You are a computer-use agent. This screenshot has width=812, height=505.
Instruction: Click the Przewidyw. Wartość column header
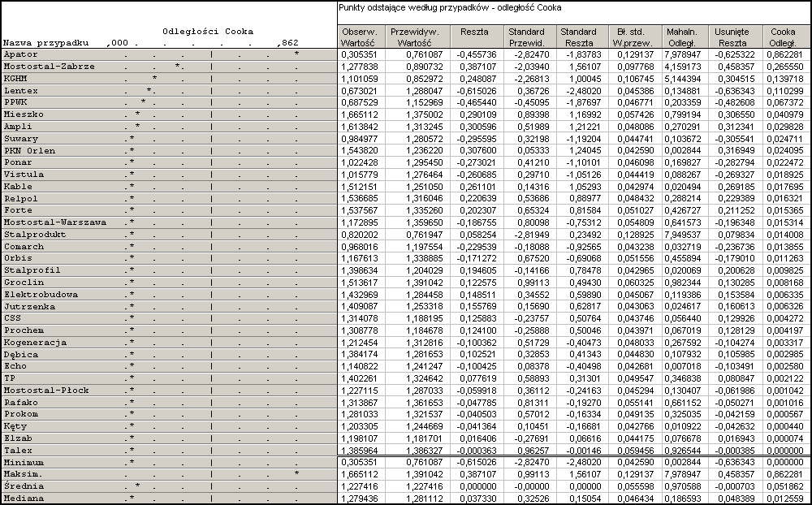[418, 37]
